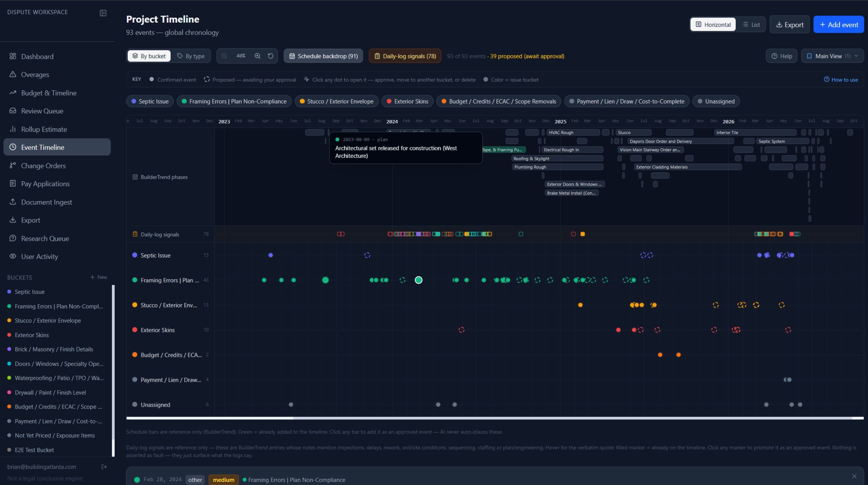Open the Review Queue
This screenshot has width=868, height=485.
57,111
